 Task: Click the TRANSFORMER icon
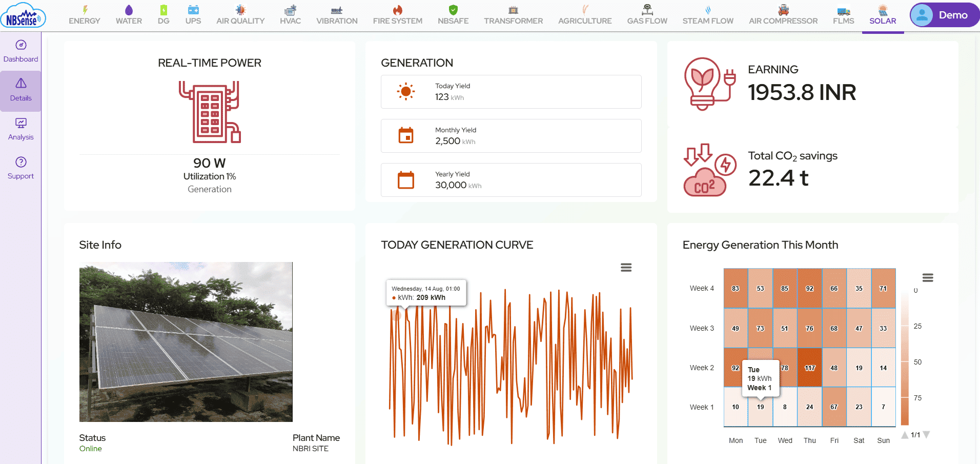click(513, 10)
